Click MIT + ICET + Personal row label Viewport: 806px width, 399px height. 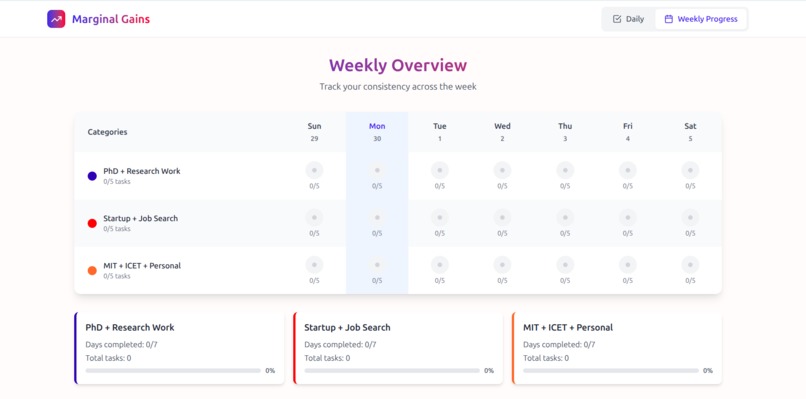[x=142, y=266]
